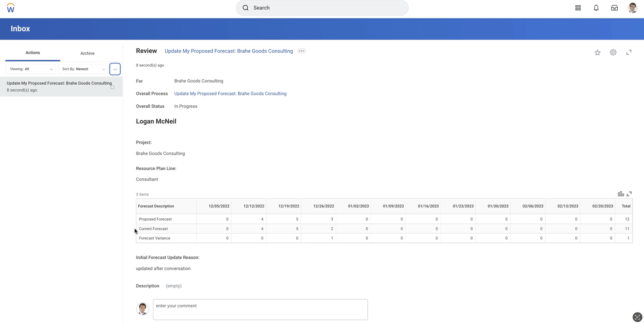Open the notifications bell
644x324 pixels.
pyautogui.click(x=596, y=8)
